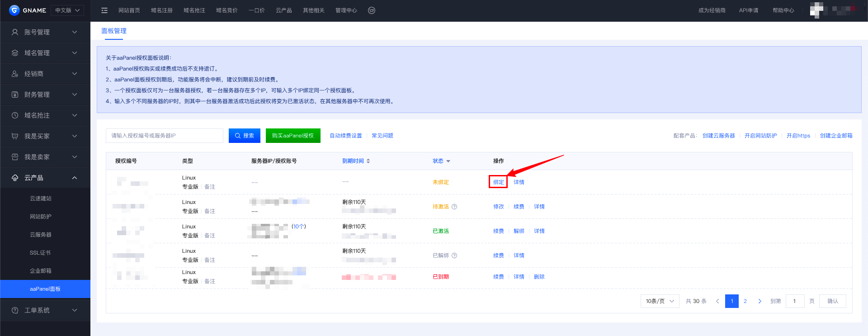868x336 pixels.
Task: Expand 工单系统 sidebar section
Action: pos(45,310)
